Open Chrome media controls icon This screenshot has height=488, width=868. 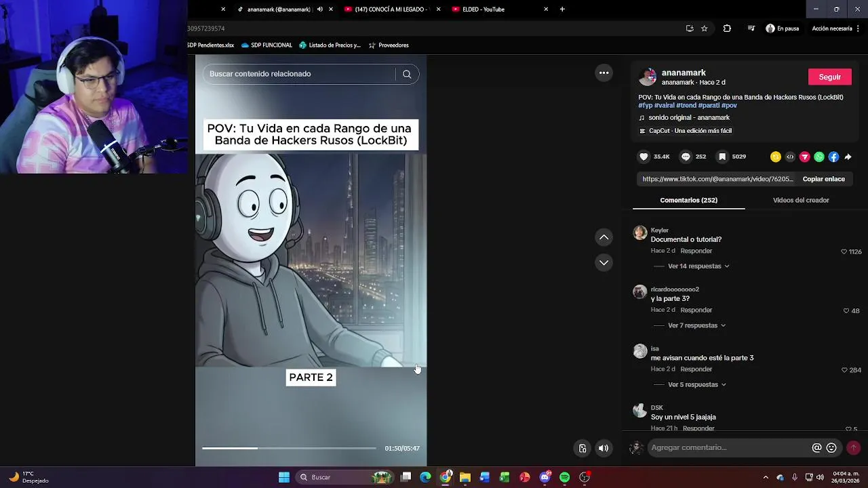click(751, 28)
